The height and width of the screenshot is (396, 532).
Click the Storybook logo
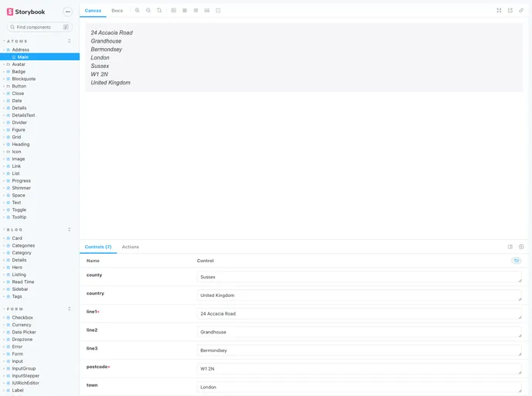click(26, 12)
